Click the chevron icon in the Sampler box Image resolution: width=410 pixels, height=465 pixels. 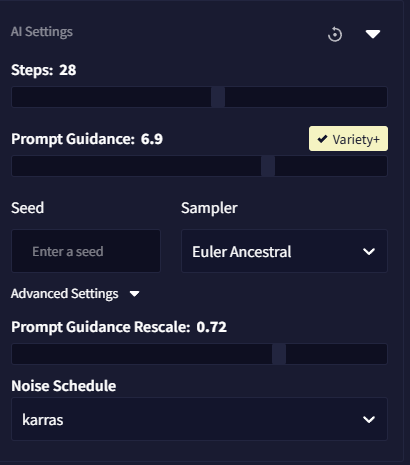coord(369,251)
